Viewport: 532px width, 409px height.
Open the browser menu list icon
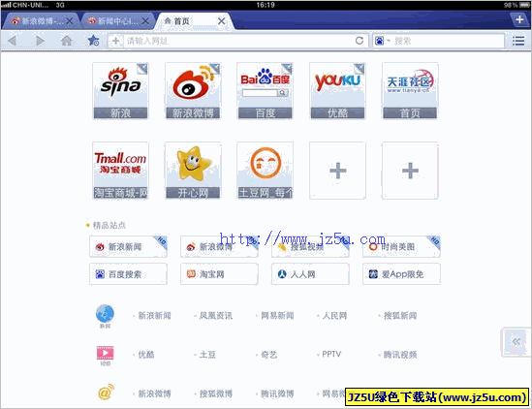tap(518, 41)
